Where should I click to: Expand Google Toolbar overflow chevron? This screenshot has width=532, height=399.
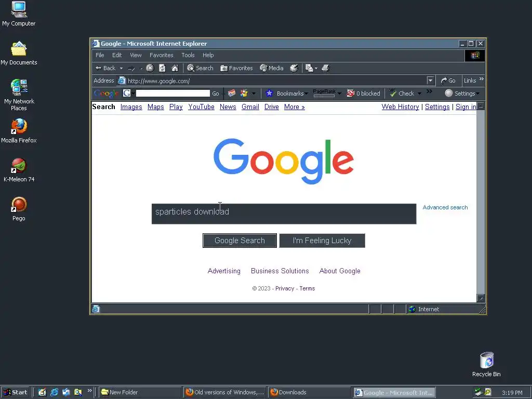tap(429, 91)
